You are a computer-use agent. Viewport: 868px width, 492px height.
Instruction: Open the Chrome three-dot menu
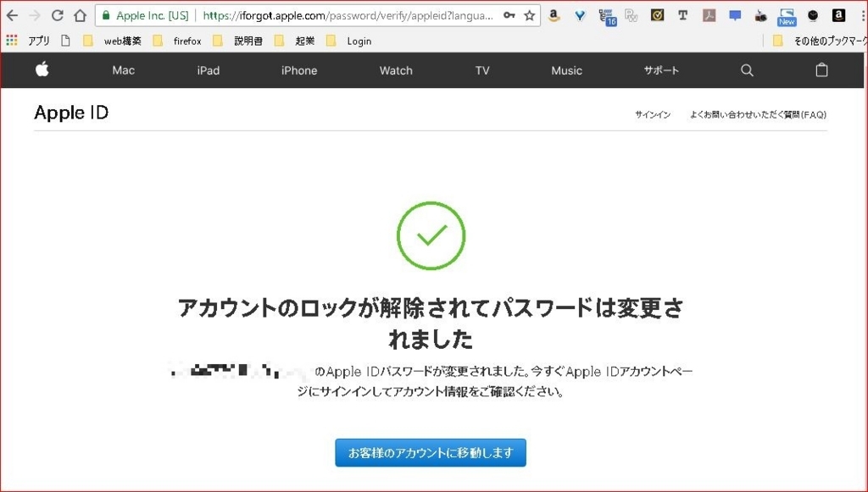pos(863,15)
